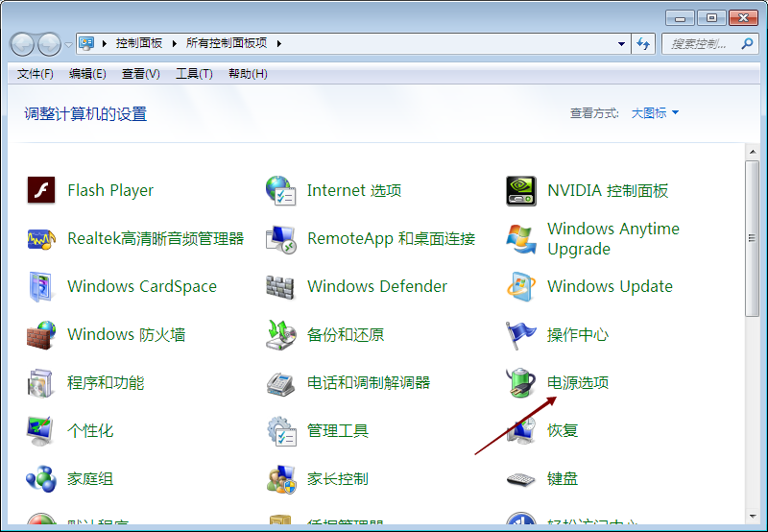Click the vertical scrollbar thumb

(x=753, y=238)
